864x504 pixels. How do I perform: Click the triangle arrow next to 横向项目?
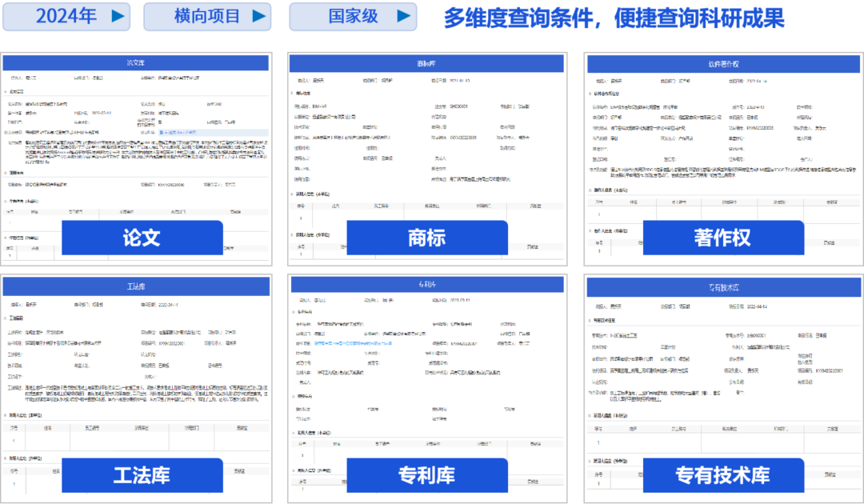click(x=259, y=16)
